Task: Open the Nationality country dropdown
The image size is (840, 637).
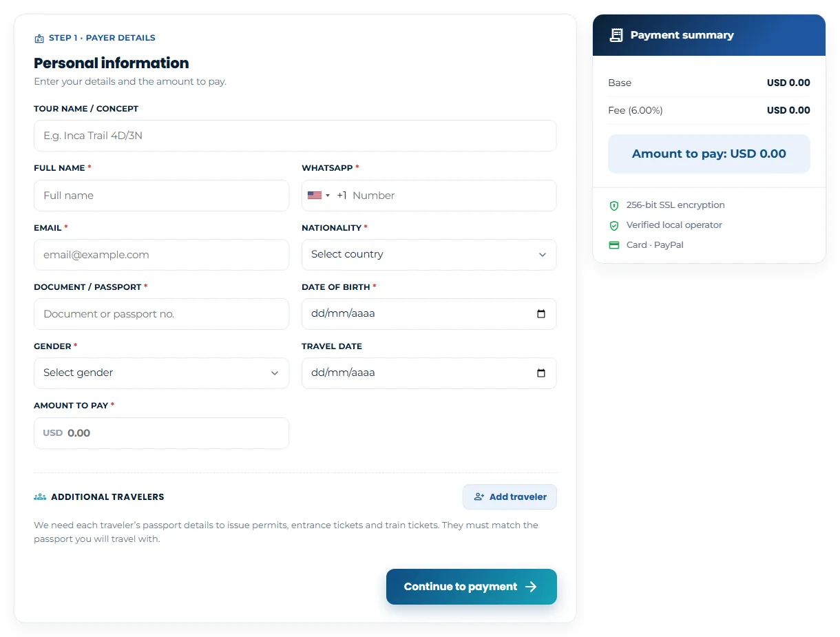Action: (429, 255)
